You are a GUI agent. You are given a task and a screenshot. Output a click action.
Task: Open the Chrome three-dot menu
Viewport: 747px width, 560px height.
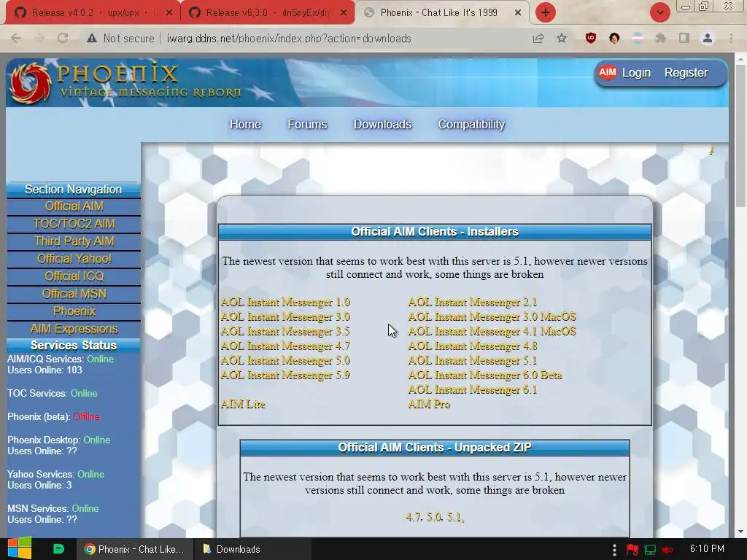click(x=731, y=38)
